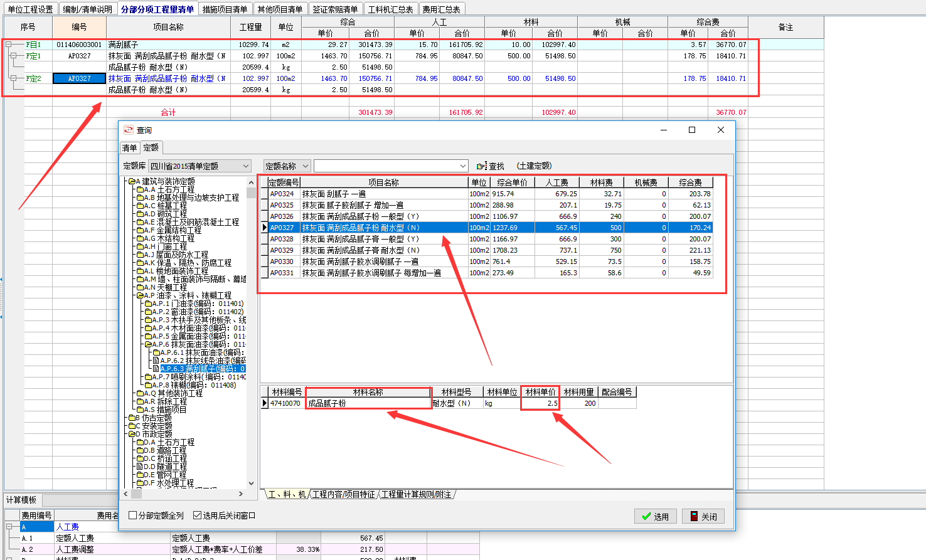Toggle the 选用后关闭窗口 checkbox
The image size is (926, 560).
(x=197, y=515)
